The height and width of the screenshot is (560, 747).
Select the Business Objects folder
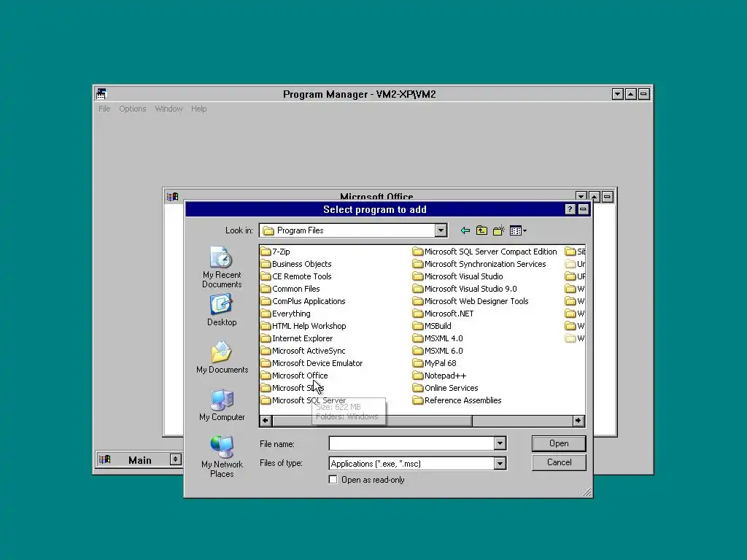click(x=296, y=264)
